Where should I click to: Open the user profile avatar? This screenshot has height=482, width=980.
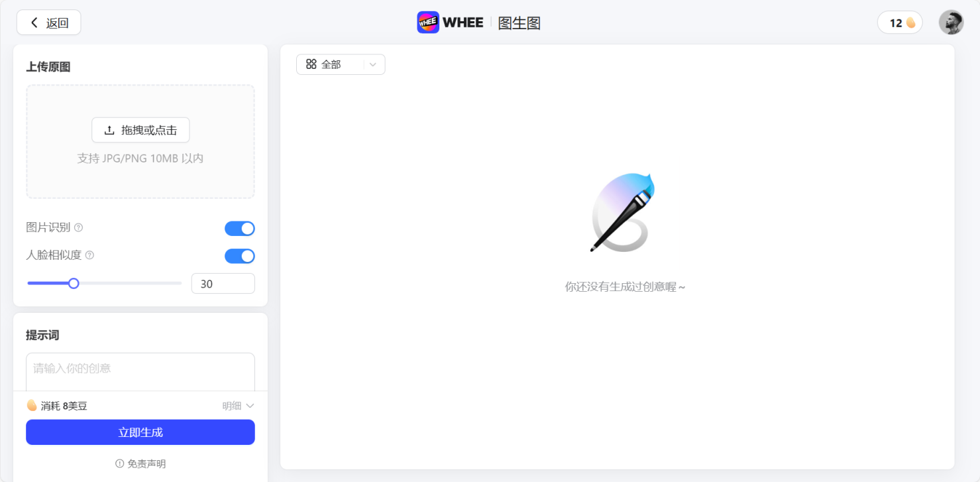951,23
